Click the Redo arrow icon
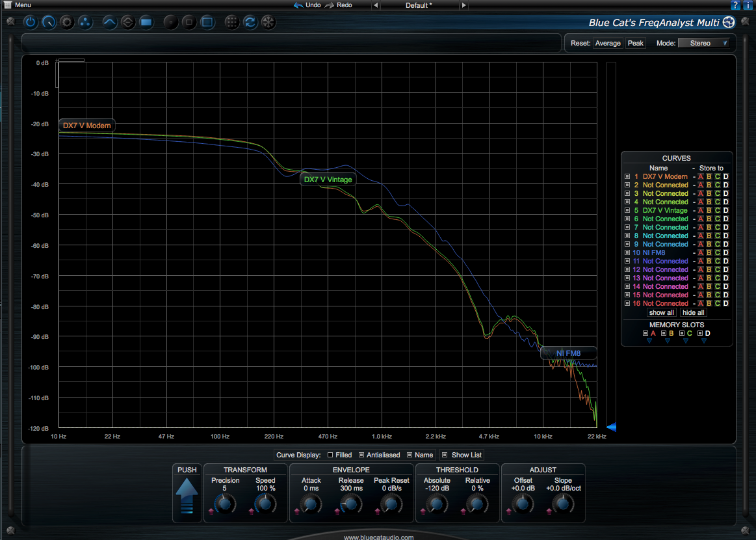 [x=330, y=5]
